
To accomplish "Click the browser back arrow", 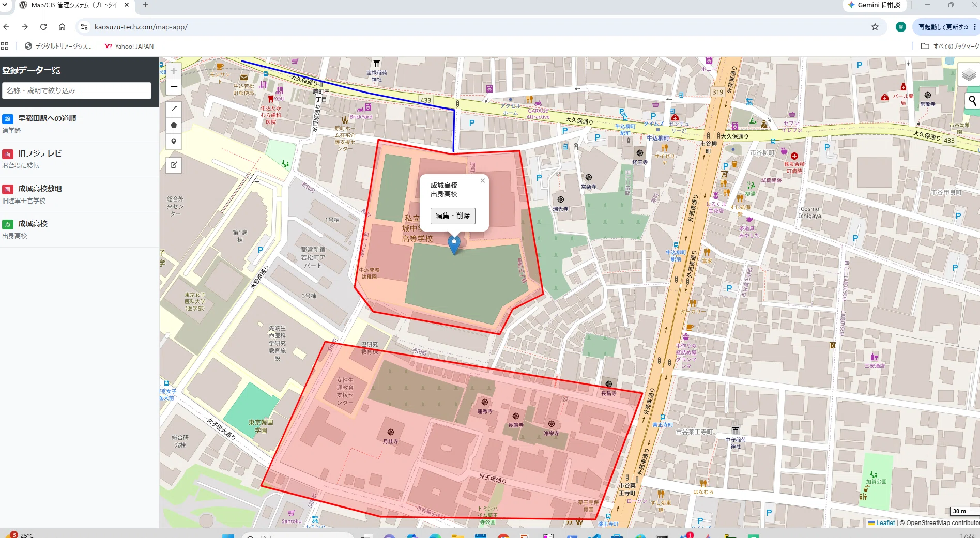I will point(6,27).
